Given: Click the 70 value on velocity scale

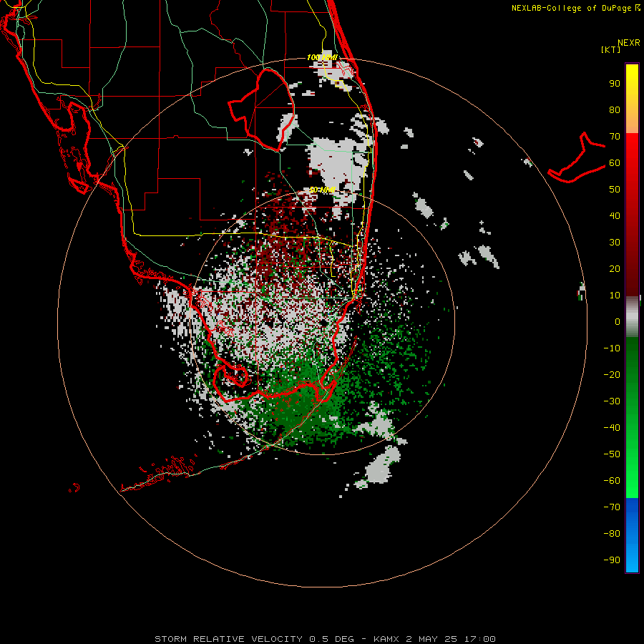Looking at the screenshot, I should point(615,137).
